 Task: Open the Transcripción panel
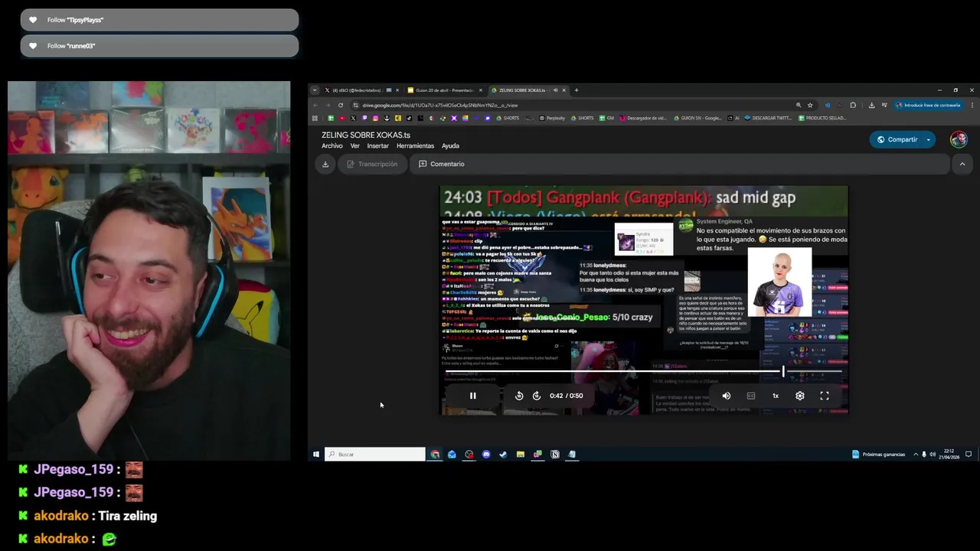coord(372,164)
